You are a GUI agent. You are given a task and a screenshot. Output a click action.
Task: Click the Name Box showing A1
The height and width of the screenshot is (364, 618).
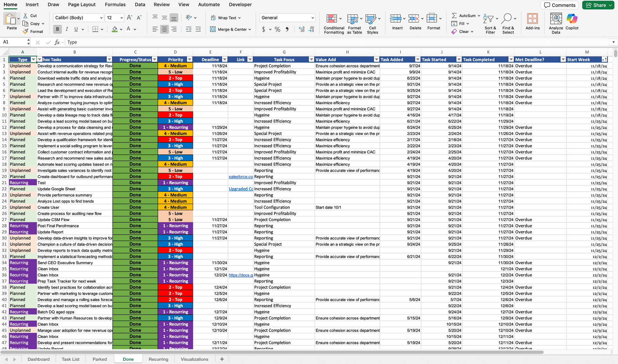14,42
